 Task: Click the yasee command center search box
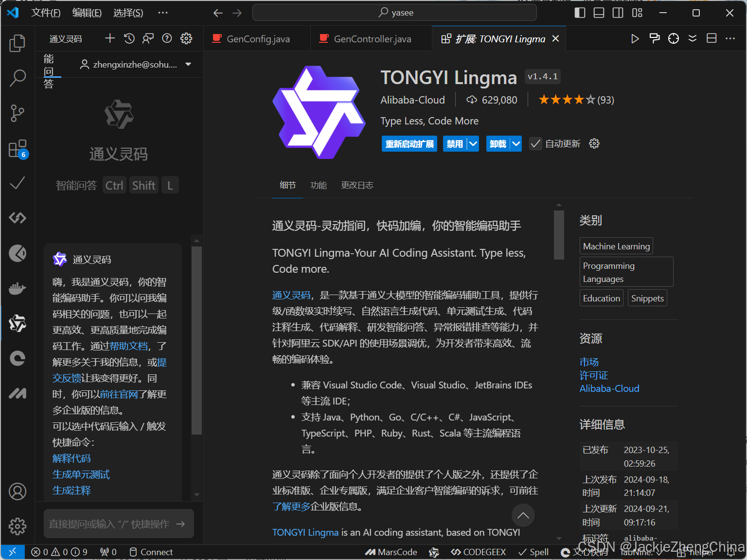point(394,13)
